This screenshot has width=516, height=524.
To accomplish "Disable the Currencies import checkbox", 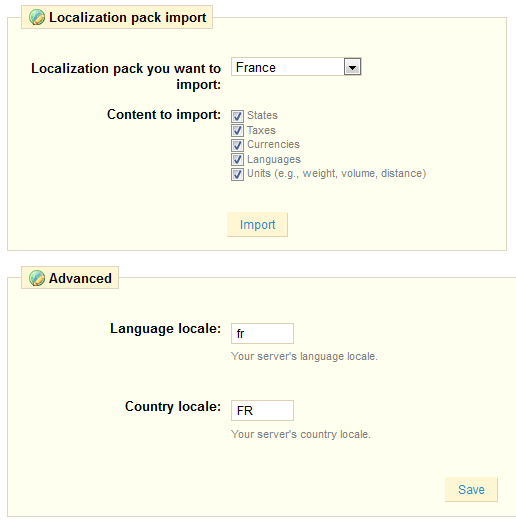I will (x=237, y=145).
